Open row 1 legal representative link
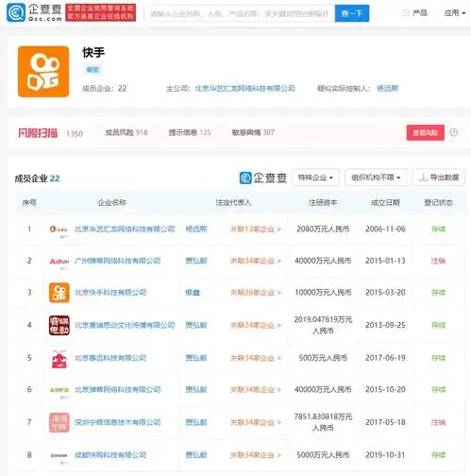This screenshot has width=471, height=476. pos(196,229)
